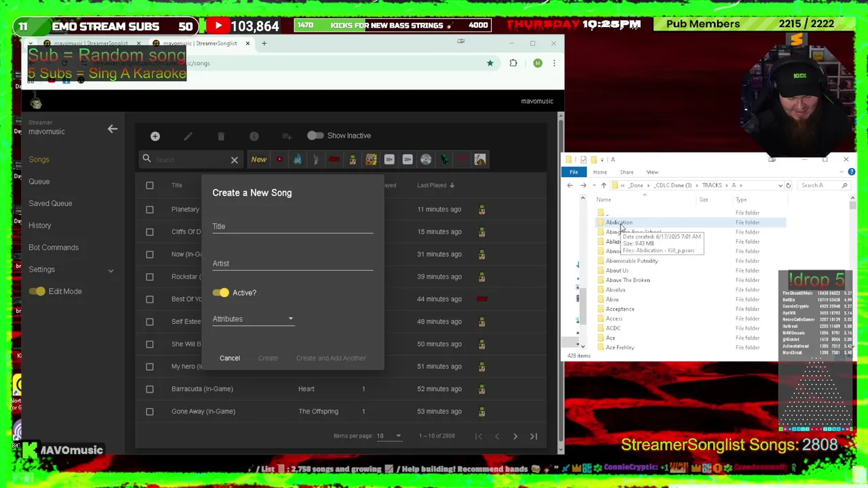Click the add new song plus icon
The width and height of the screenshot is (868, 488).
click(155, 136)
